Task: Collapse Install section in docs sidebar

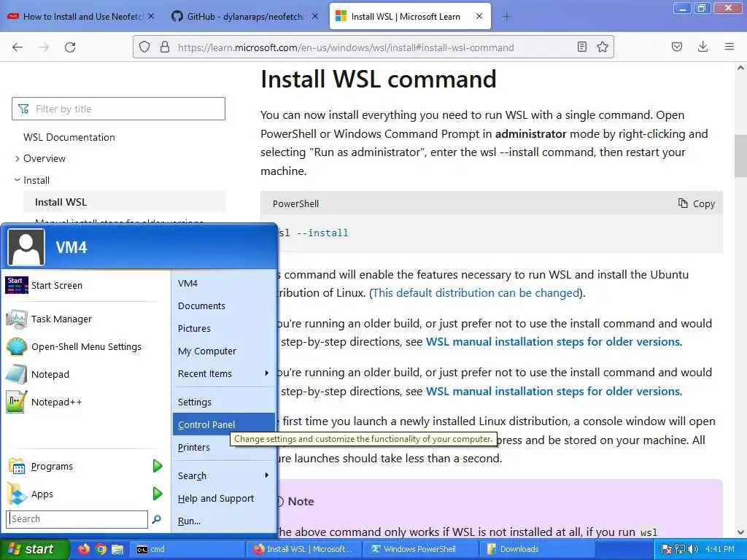Action: coord(18,180)
